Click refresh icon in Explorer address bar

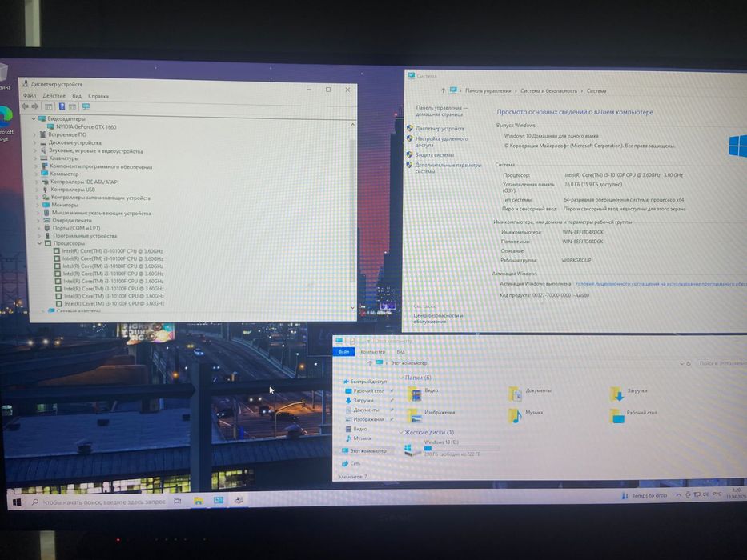click(689, 363)
